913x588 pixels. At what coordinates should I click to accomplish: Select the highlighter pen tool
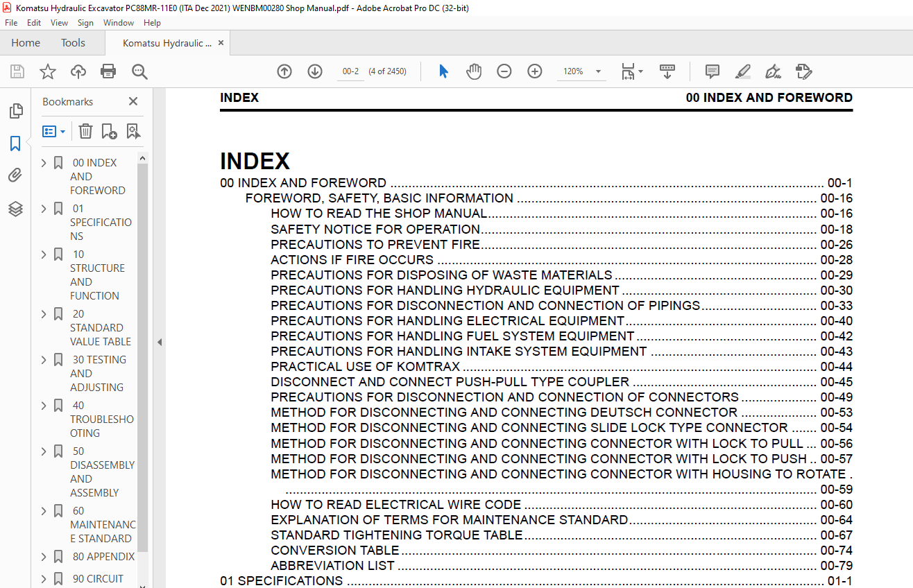(x=742, y=71)
